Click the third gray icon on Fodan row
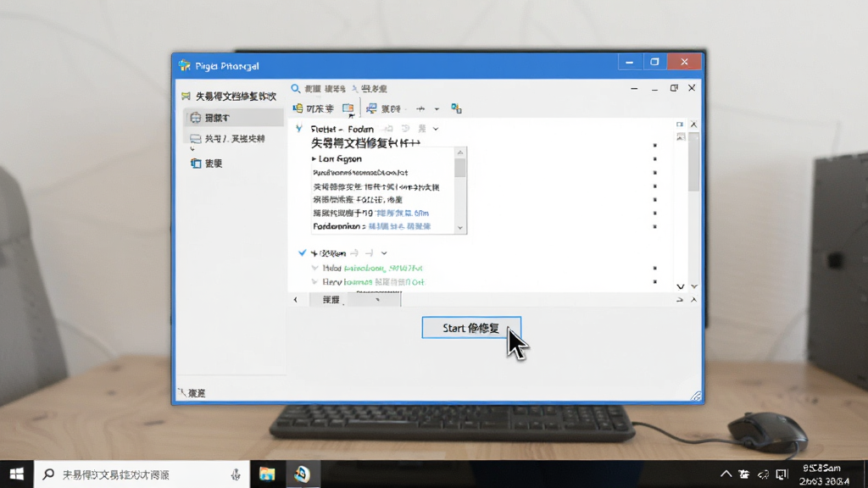The image size is (868, 488). click(x=422, y=129)
